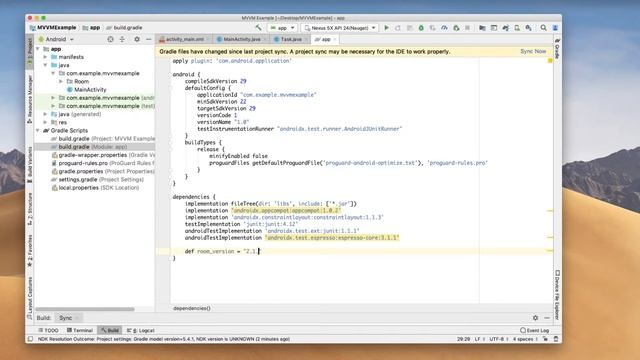The width and height of the screenshot is (640, 360).
Task: Toggle the Project side tool window
Action: pyautogui.click(x=30, y=52)
